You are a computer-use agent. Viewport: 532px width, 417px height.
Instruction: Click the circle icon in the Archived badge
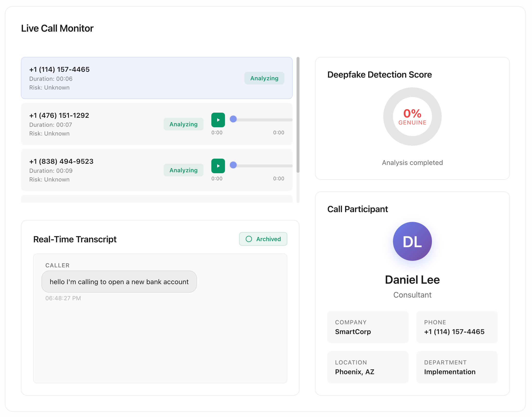[x=249, y=239]
